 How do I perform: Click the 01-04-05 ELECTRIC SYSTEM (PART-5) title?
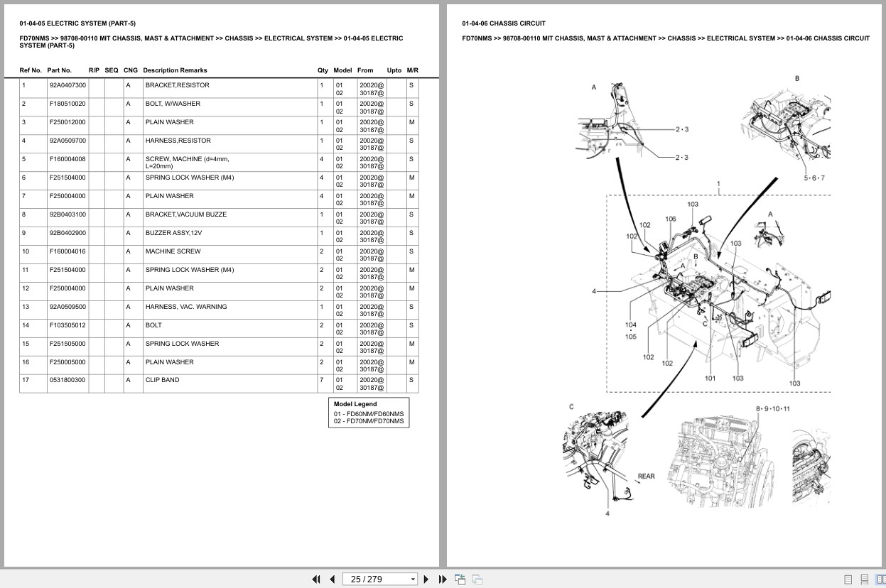pos(77,23)
